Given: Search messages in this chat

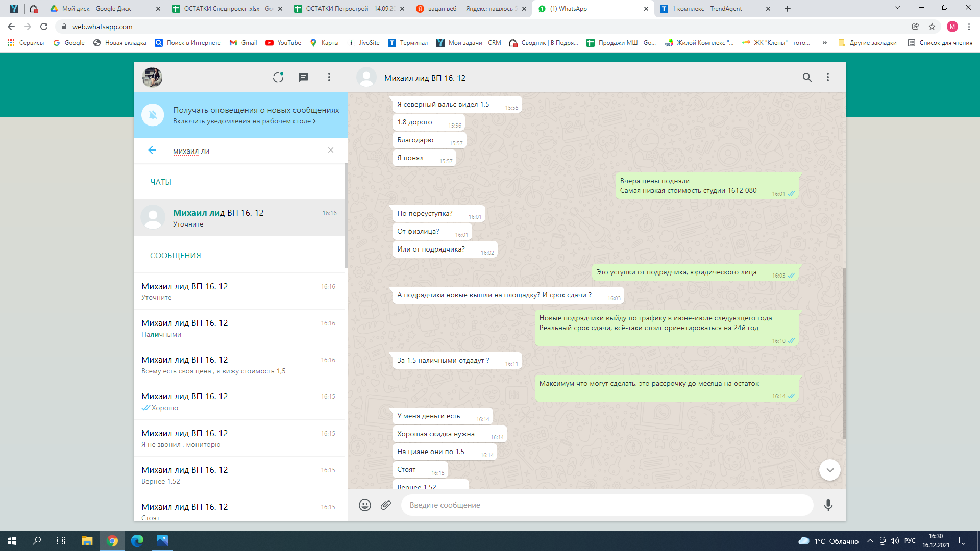Looking at the screenshot, I should (x=807, y=77).
